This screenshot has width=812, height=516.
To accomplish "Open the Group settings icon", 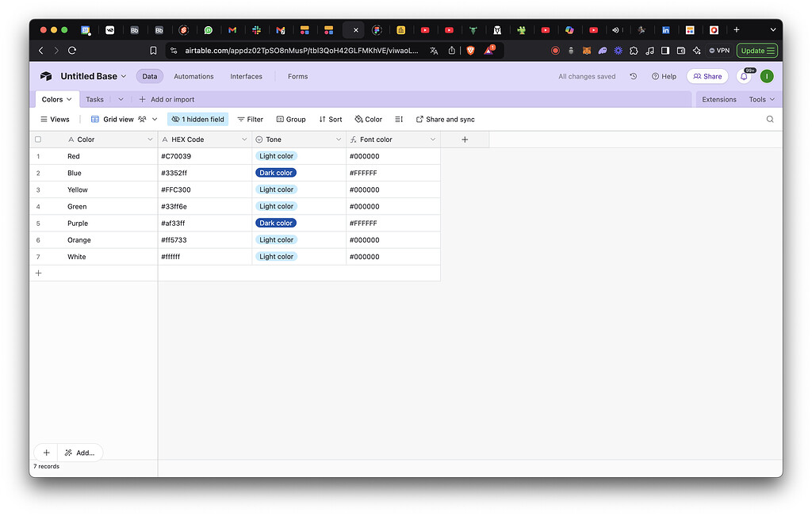I will click(x=290, y=119).
